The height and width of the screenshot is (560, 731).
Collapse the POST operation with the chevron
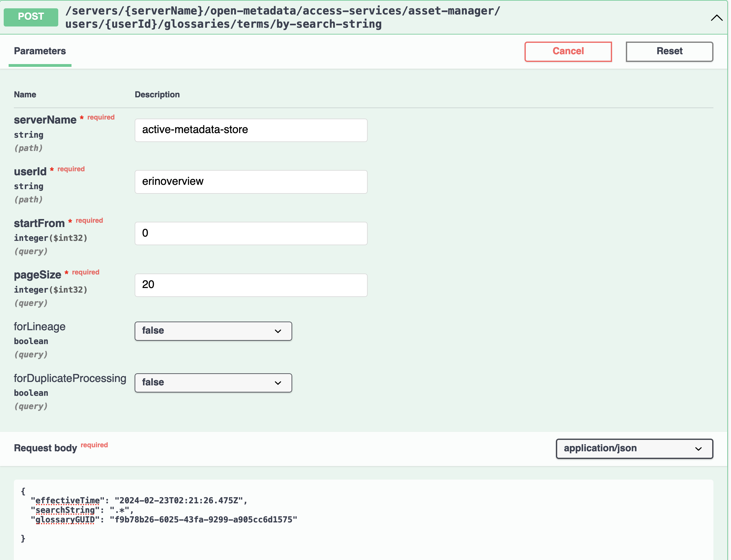point(716,18)
